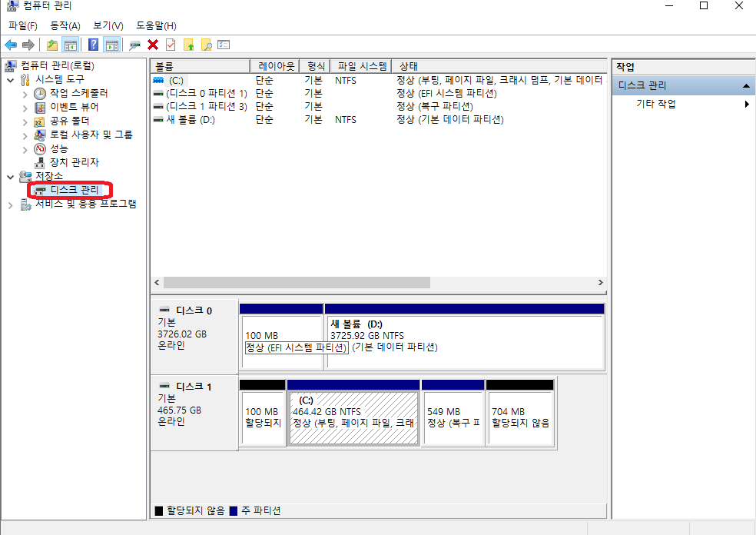This screenshot has width=756, height=535.
Task: Select the (C:) 464.42 GB NTFS partition block
Action: (x=353, y=413)
